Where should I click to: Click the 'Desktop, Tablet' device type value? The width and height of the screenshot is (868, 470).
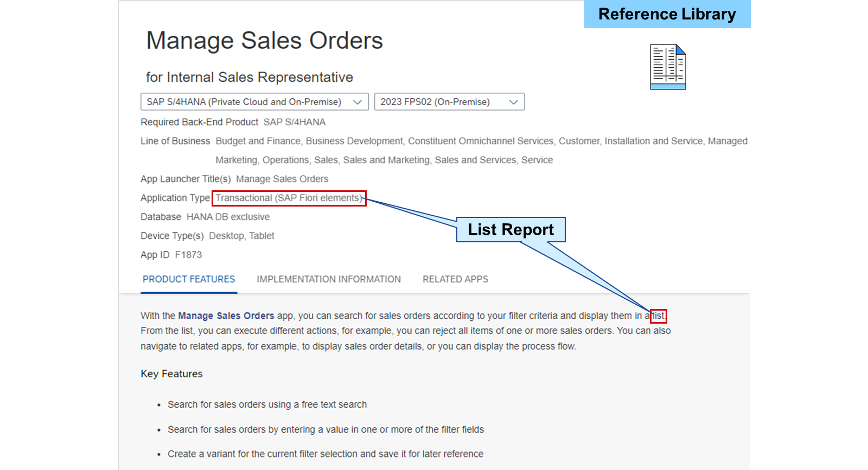tap(241, 236)
